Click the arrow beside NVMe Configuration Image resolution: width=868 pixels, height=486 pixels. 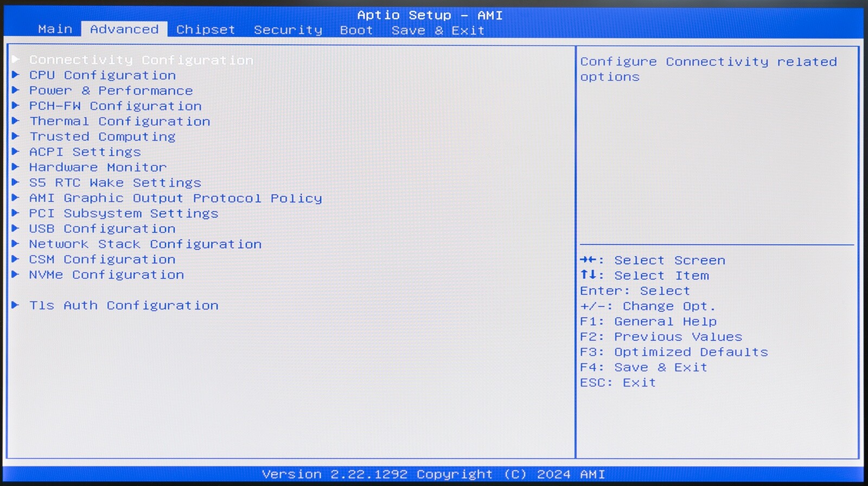point(16,274)
